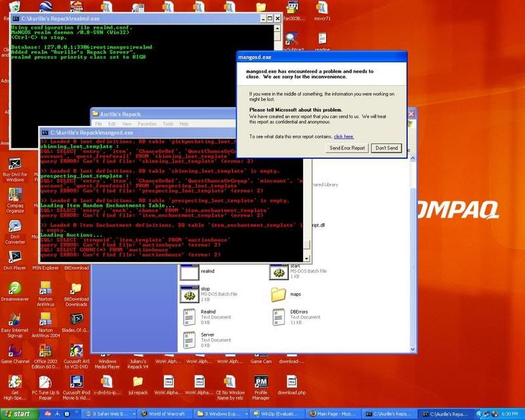This screenshot has width=525, height=420.
Task: Click Send Error Report in mangosd.exe dialog
Action: (x=347, y=148)
